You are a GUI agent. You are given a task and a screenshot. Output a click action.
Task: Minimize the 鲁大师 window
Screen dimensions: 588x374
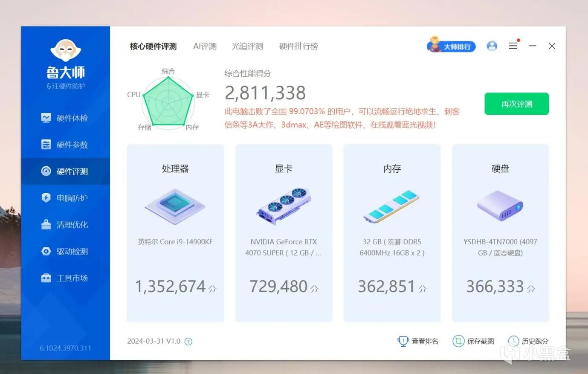coord(533,46)
